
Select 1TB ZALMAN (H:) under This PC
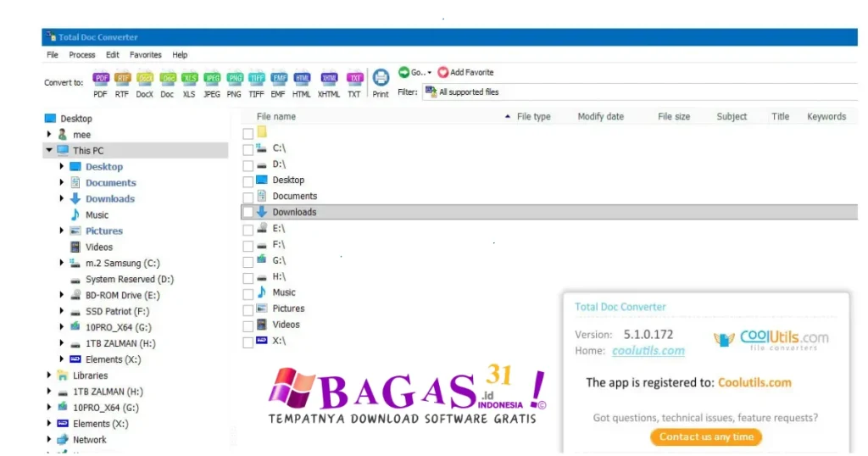coord(120,343)
